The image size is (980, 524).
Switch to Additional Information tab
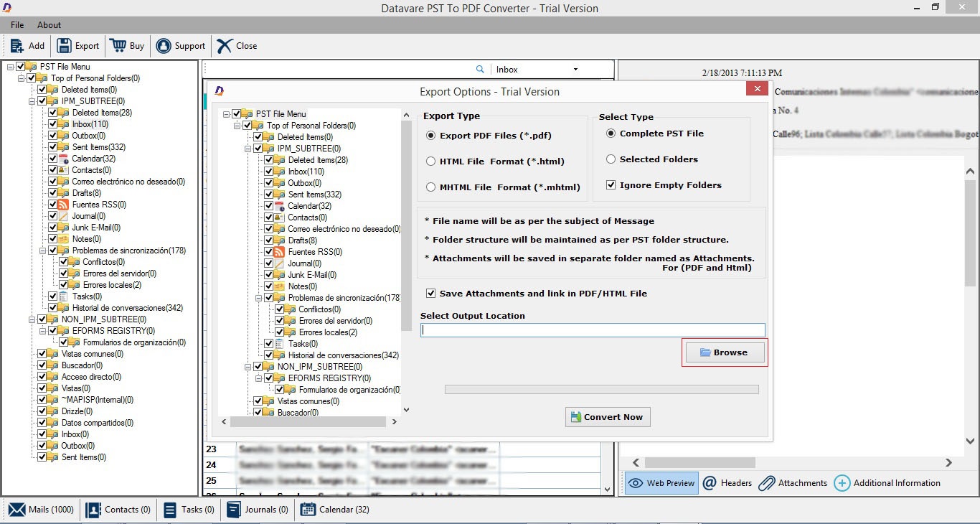[887, 483]
